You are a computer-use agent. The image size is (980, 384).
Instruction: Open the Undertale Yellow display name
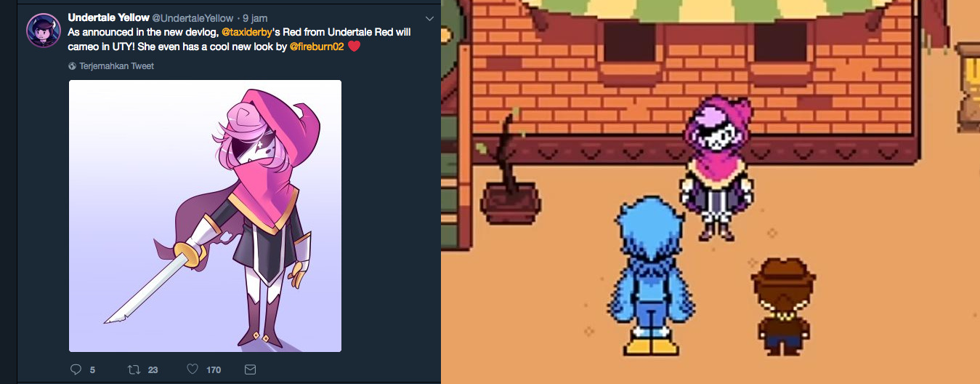tap(108, 17)
